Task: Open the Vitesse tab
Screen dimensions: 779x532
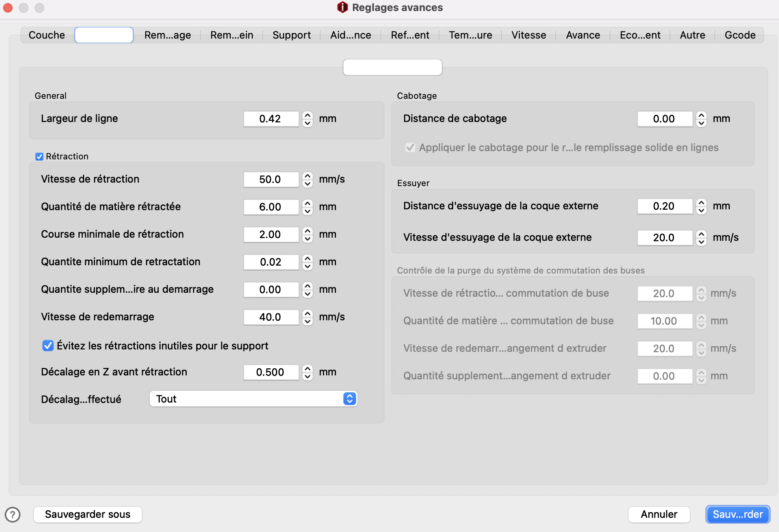Action: pos(529,35)
